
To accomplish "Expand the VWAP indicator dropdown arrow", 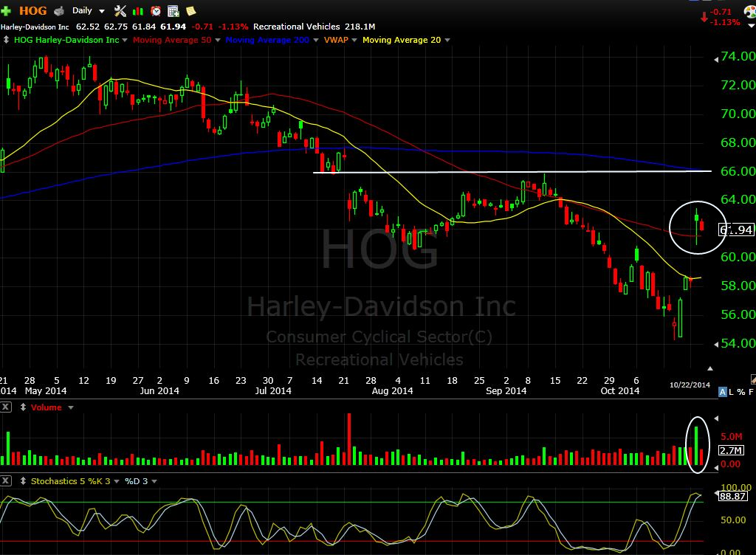I will coord(354,40).
